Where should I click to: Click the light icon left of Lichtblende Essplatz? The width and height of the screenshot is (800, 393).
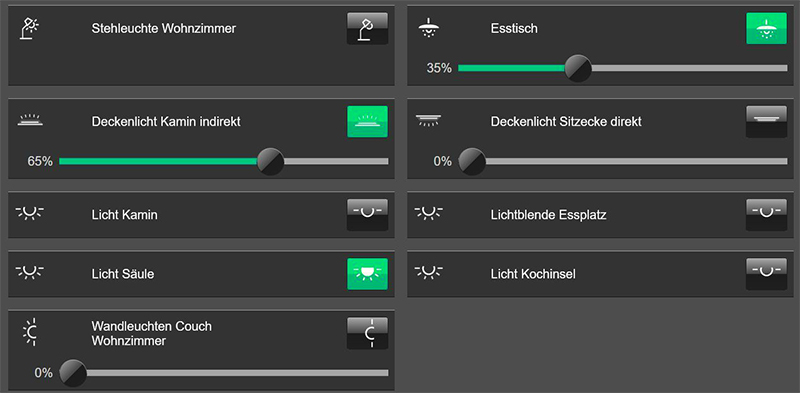pos(429,213)
